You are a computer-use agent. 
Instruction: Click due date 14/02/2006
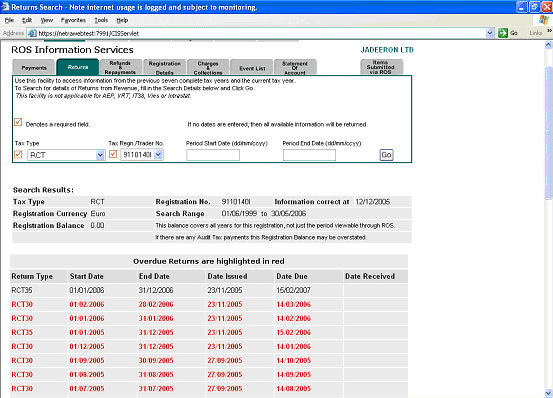(293, 318)
